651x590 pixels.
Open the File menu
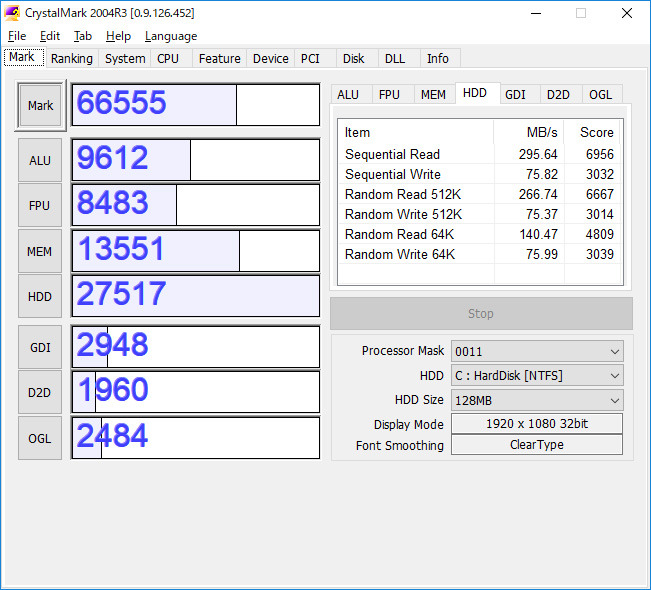17,36
